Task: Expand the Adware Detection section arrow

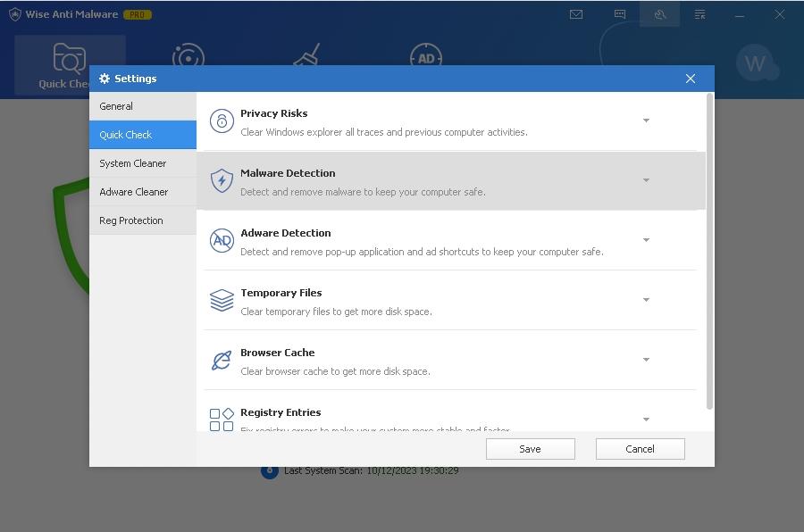Action: point(646,240)
